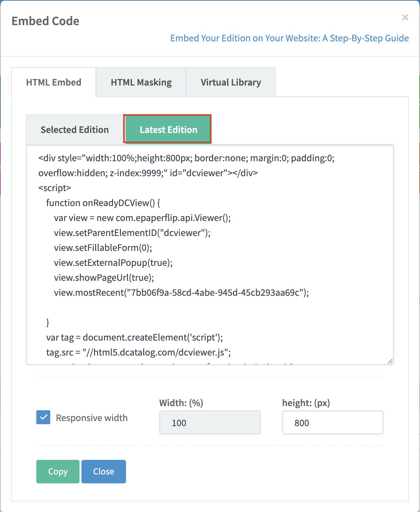Place cursor on the div style line of the embed code
Screen dimensions: 420x512
tap(186, 158)
